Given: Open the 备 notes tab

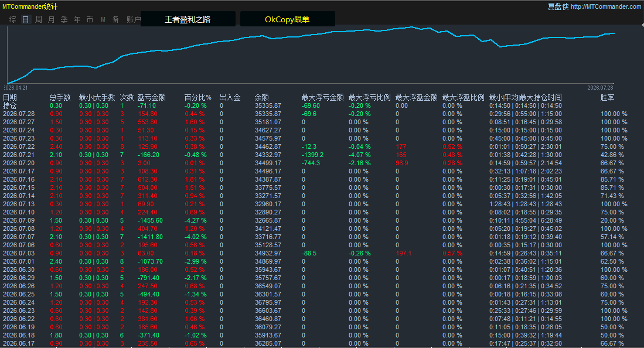Looking at the screenshot, I should click(116, 19).
